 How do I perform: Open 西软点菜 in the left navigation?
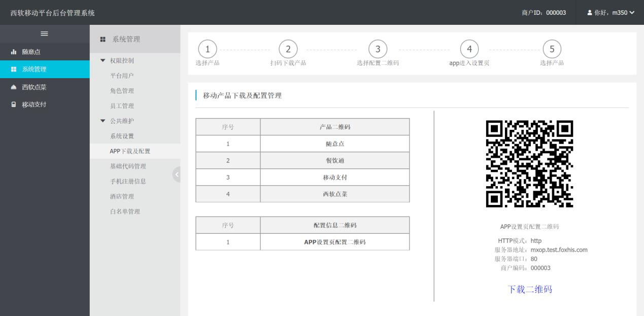(x=45, y=87)
